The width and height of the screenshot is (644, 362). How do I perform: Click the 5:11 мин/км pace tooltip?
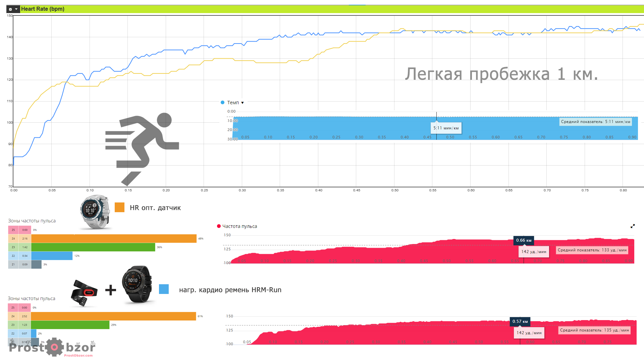pyautogui.click(x=445, y=128)
